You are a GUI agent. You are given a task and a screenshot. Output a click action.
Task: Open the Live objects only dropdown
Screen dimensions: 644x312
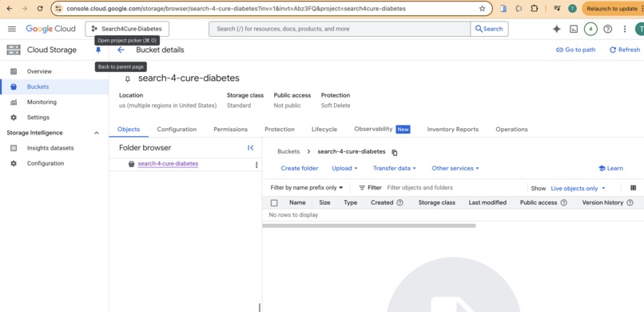tap(578, 188)
